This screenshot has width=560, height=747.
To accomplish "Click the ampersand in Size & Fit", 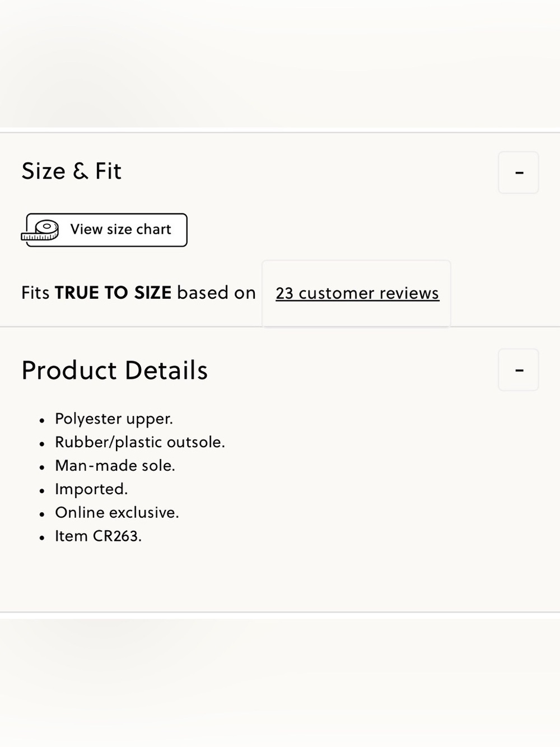I will pos(81,171).
